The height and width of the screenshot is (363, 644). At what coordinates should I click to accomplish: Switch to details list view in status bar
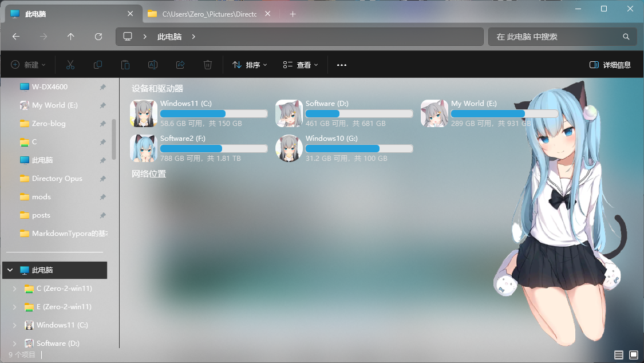619,355
